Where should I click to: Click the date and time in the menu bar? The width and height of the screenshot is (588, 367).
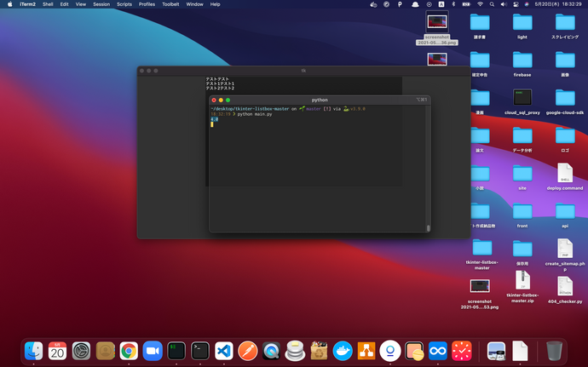tap(558, 4)
